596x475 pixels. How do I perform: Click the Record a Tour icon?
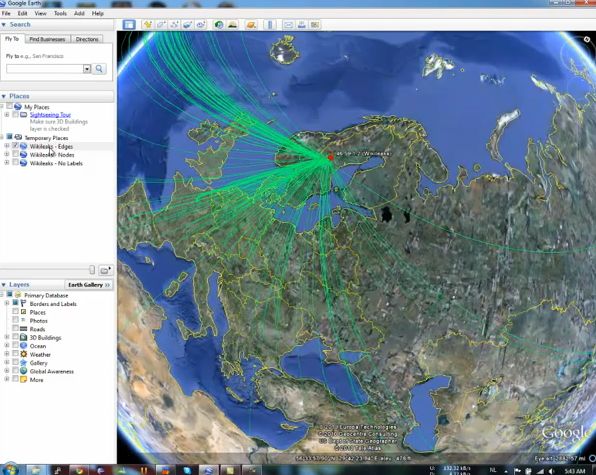[201, 25]
